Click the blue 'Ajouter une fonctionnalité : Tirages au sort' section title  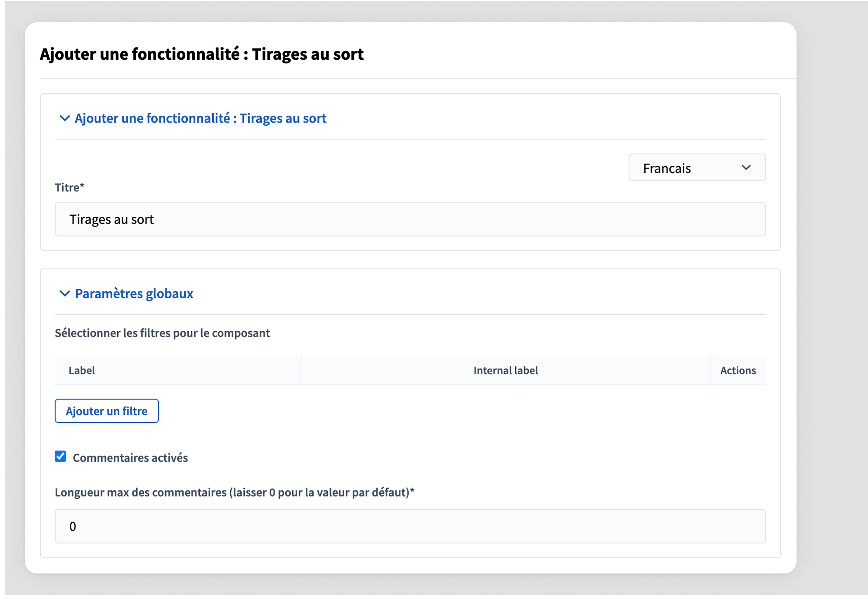201,118
